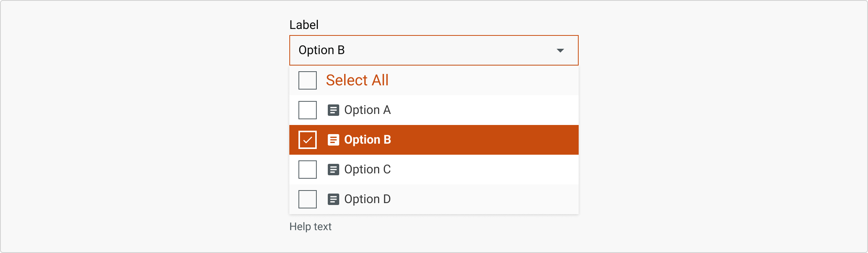Click the Label caption above the field

tap(304, 25)
